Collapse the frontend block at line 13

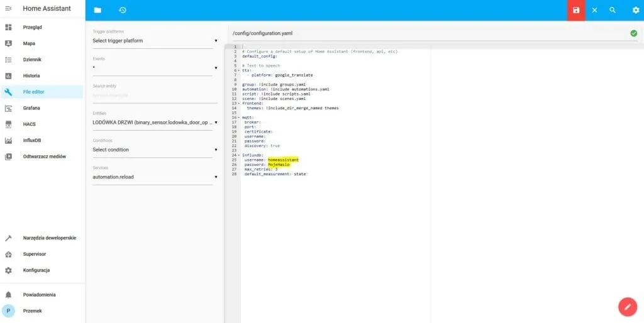point(238,104)
